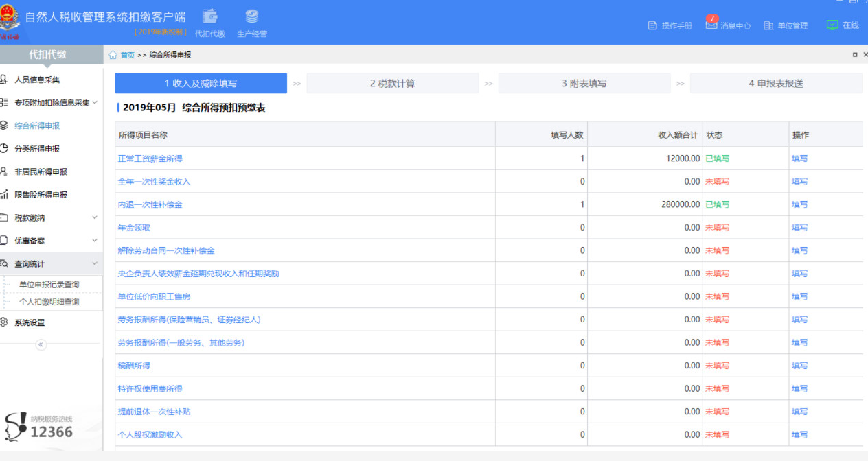Click the 首页 breadcrumb link
The image size is (868, 461).
click(x=128, y=55)
